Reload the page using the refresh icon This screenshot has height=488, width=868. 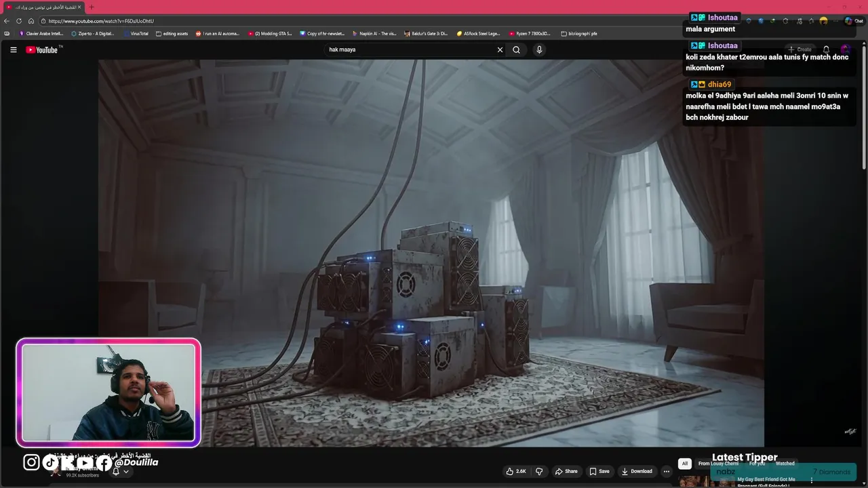coord(19,21)
